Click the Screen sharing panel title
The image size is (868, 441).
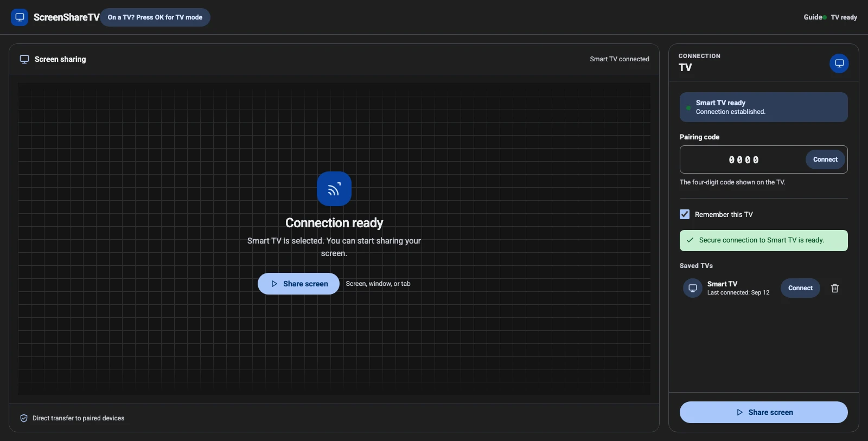60,59
